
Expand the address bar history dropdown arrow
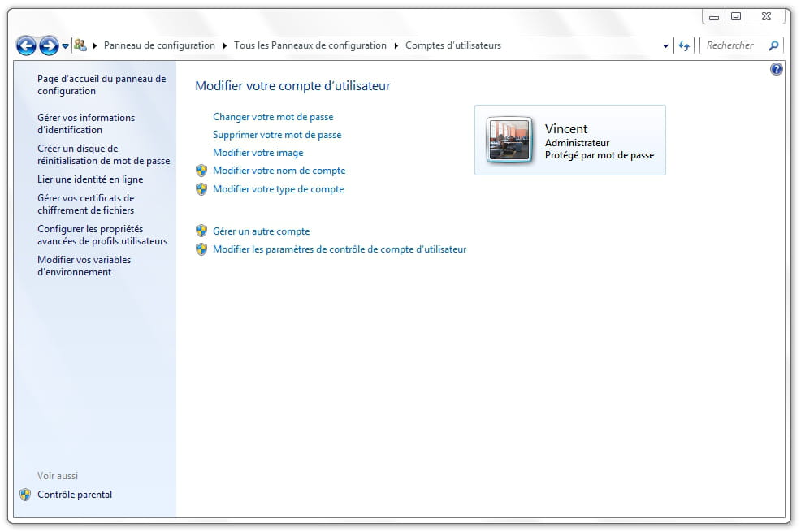click(x=666, y=46)
